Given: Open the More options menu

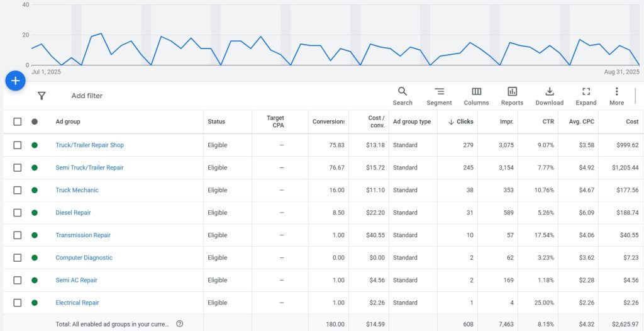Looking at the screenshot, I should pyautogui.click(x=616, y=96).
